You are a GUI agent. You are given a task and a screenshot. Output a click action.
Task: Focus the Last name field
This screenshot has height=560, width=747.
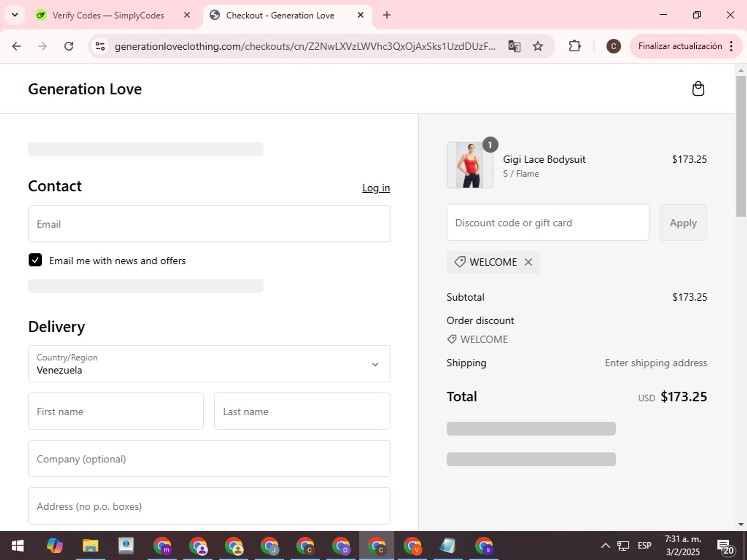302,411
